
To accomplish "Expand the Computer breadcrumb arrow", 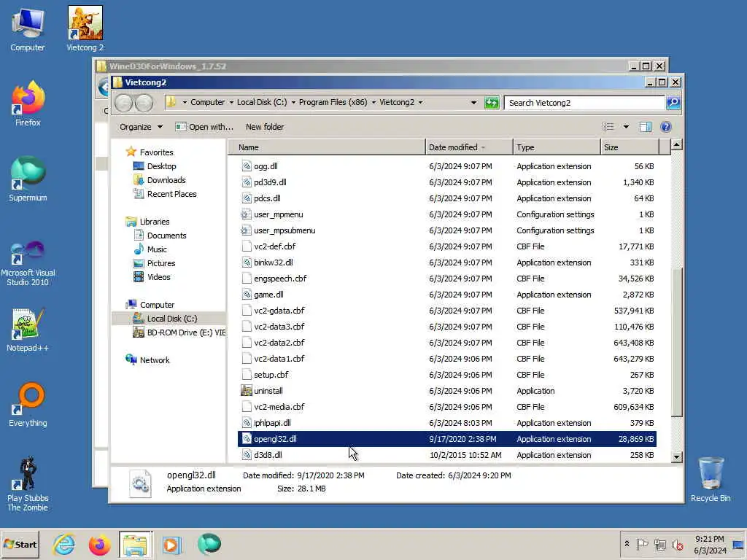I will coord(231,102).
